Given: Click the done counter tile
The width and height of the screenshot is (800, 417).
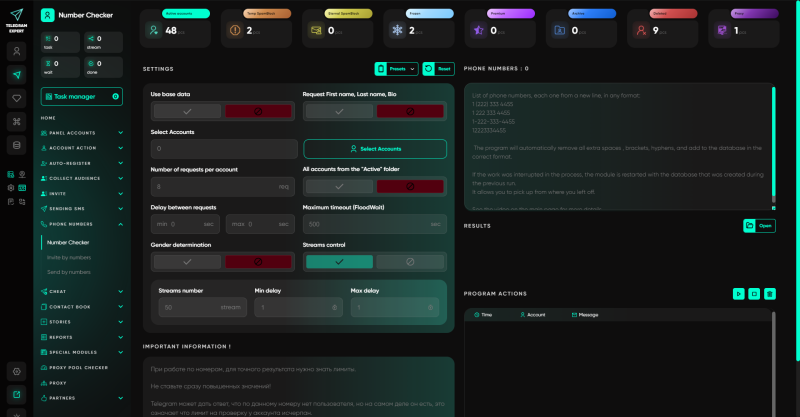Looking at the screenshot, I should click(x=104, y=67).
